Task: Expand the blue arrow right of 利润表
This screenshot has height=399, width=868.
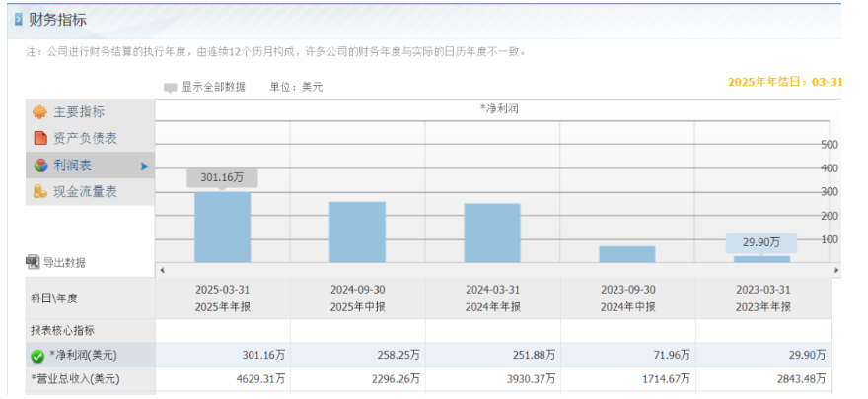Action: 144,166
